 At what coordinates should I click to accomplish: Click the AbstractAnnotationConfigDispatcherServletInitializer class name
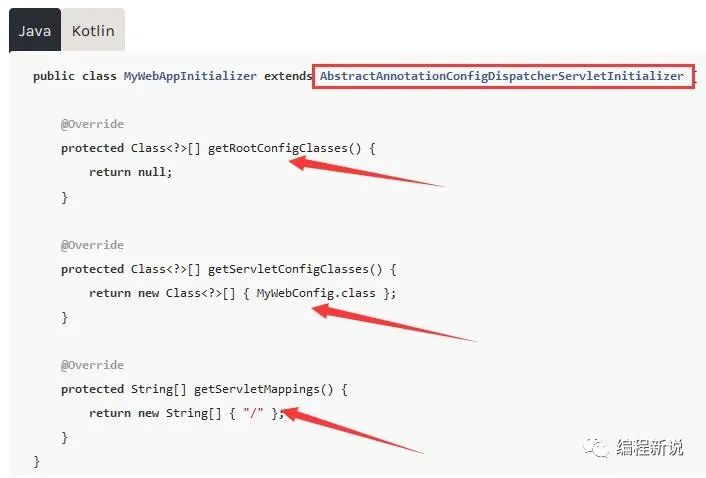tap(502, 76)
